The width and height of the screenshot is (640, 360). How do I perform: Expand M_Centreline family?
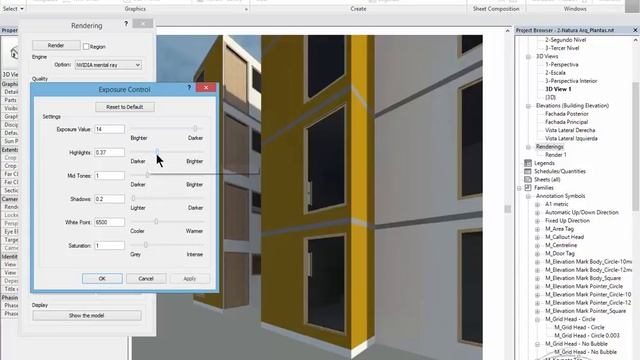pyautogui.click(x=538, y=245)
